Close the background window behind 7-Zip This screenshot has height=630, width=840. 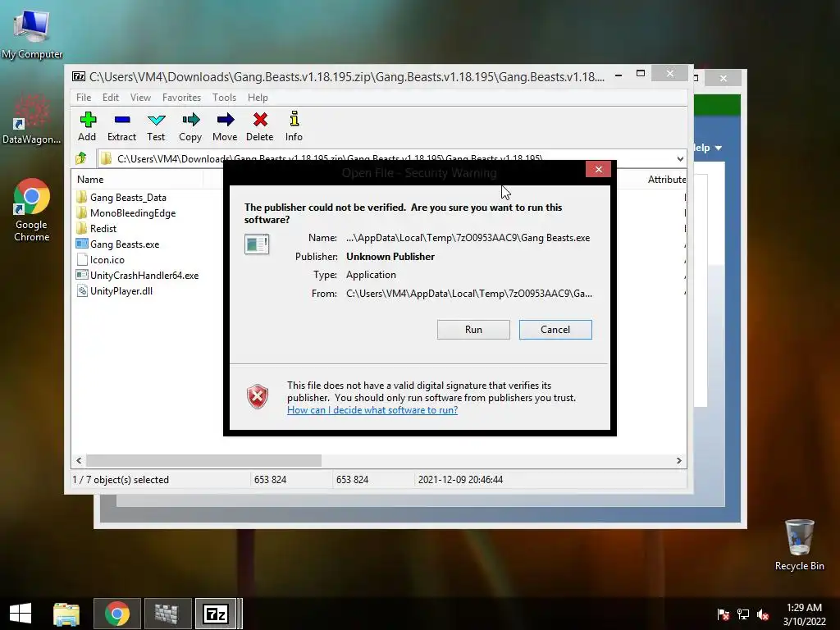coord(724,78)
